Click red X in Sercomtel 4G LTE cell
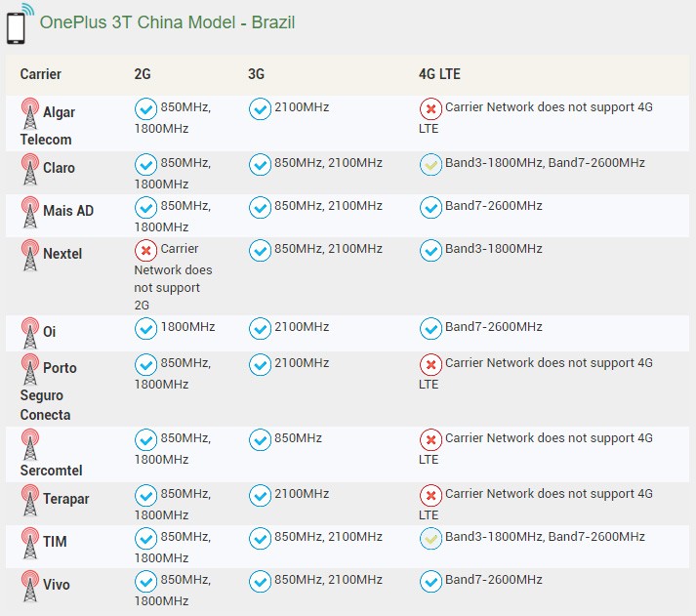Screen dimensions: 696x616 point(430,440)
